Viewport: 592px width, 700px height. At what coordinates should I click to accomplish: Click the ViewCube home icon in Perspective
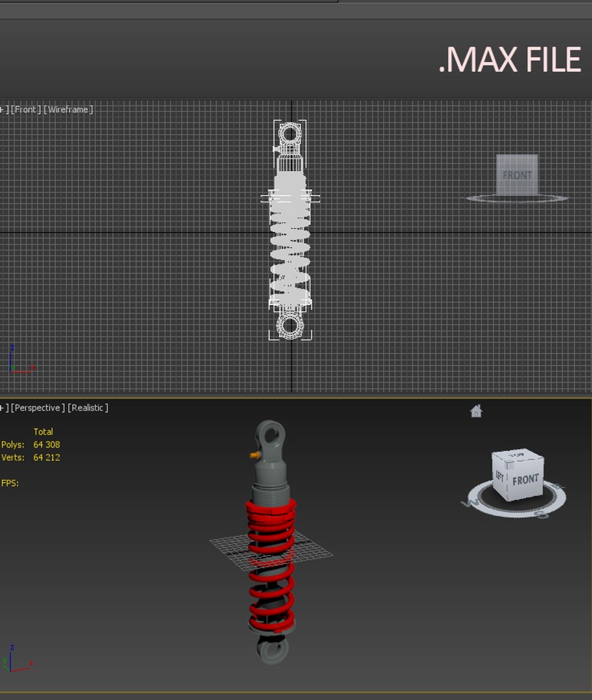[x=476, y=411]
